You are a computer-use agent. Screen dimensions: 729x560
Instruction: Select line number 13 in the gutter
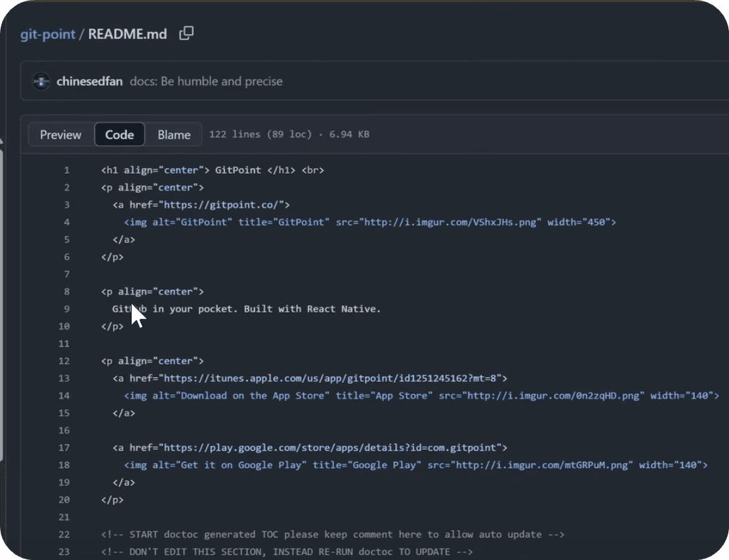coord(64,379)
